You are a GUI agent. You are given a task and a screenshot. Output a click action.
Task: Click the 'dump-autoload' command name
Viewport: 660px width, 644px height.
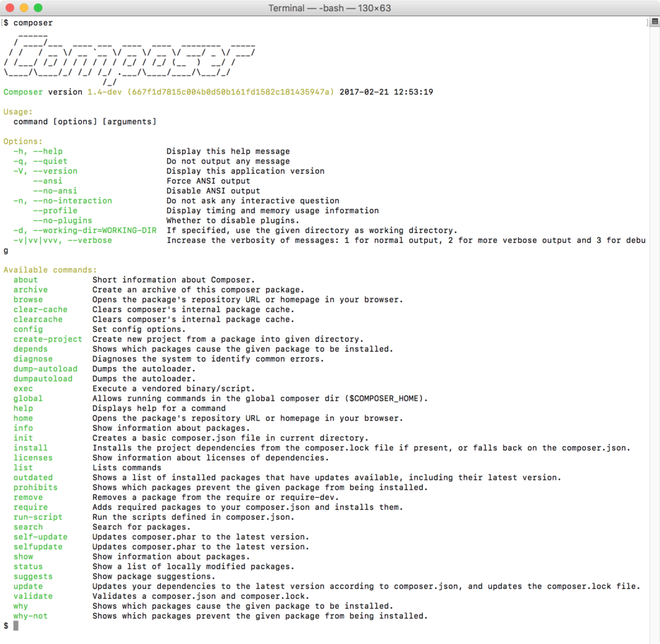[45, 369]
